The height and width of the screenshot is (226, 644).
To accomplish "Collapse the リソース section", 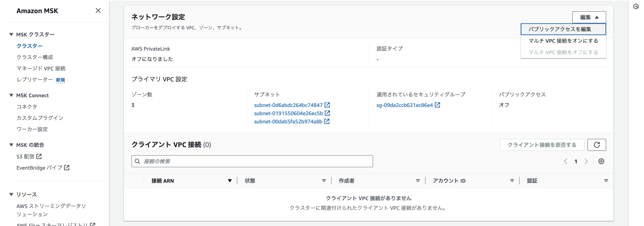I will (11, 194).
